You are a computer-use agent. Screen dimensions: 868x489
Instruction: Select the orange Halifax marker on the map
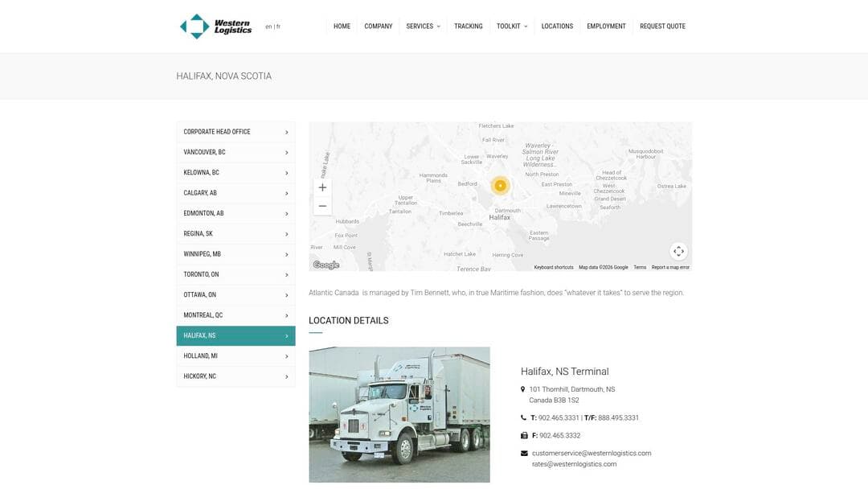point(500,185)
